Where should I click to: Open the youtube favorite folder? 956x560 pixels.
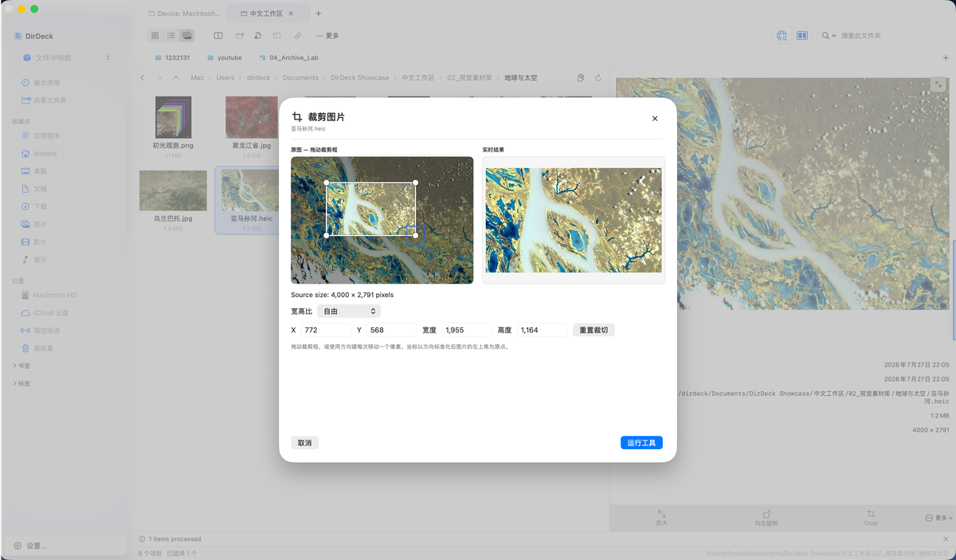click(x=224, y=57)
